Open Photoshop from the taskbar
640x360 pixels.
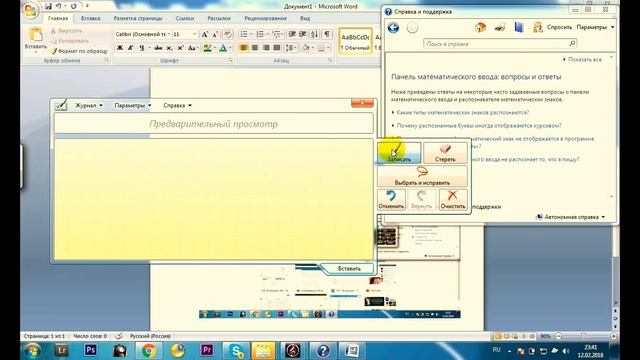[91, 350]
